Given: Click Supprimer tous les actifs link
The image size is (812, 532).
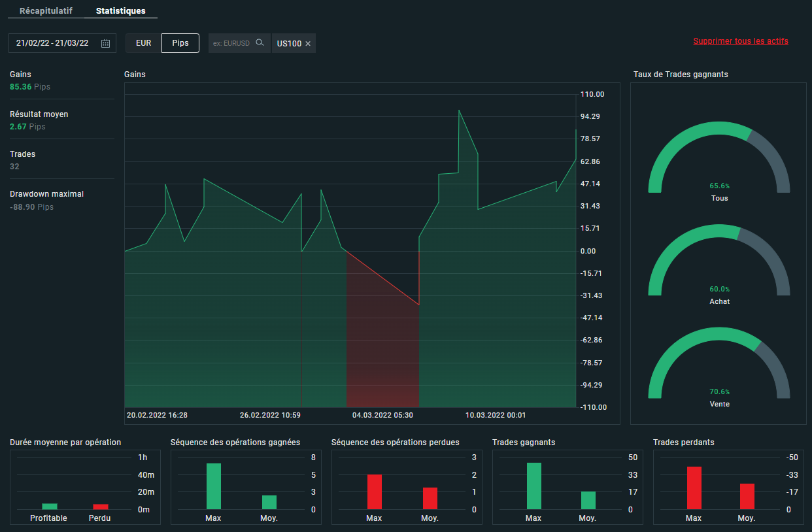Looking at the screenshot, I should pyautogui.click(x=740, y=41).
